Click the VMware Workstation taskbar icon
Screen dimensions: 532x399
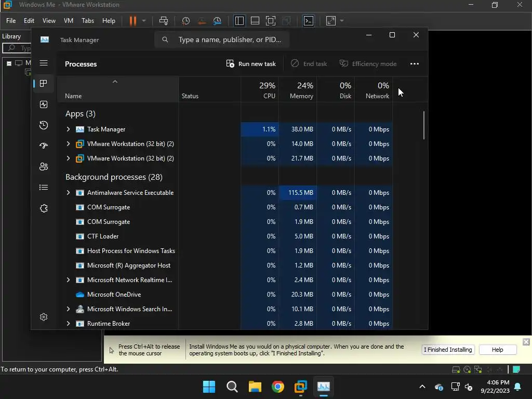coord(301,387)
